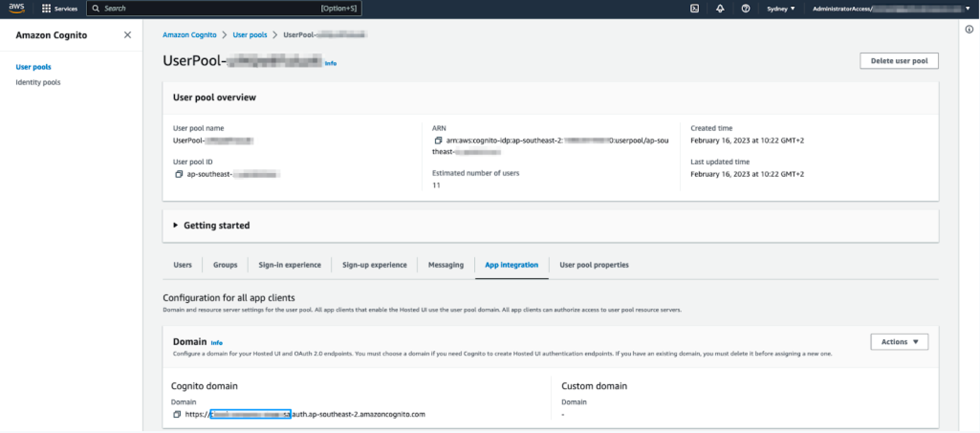Close the Amazon Cognito side navigation
This screenshot has height=433, width=980.
click(127, 35)
